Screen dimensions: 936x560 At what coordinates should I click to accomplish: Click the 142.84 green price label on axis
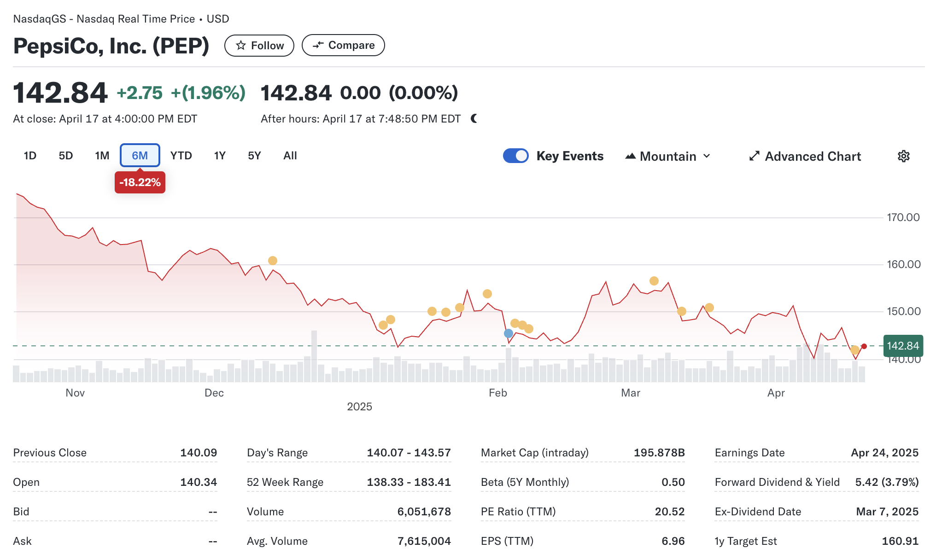(x=903, y=346)
